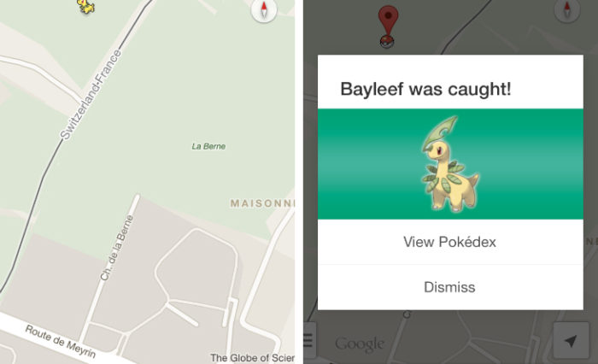Click the Bayleef image in the dialog
Image resolution: width=598 pixels, height=364 pixels.
pyautogui.click(x=450, y=164)
